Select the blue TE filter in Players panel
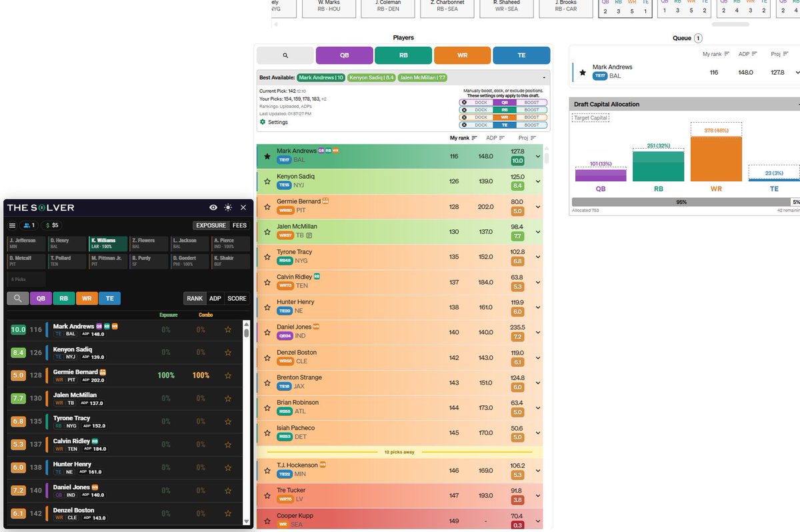 pos(521,56)
